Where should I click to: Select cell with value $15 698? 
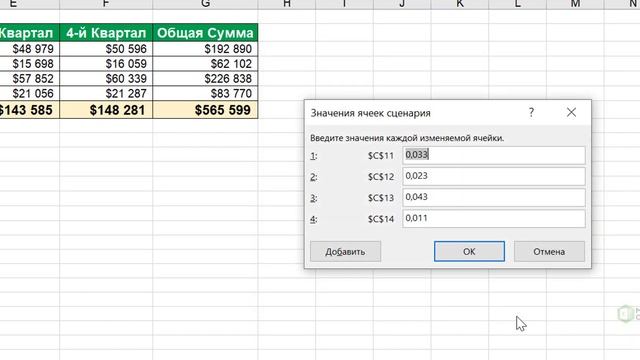29,64
